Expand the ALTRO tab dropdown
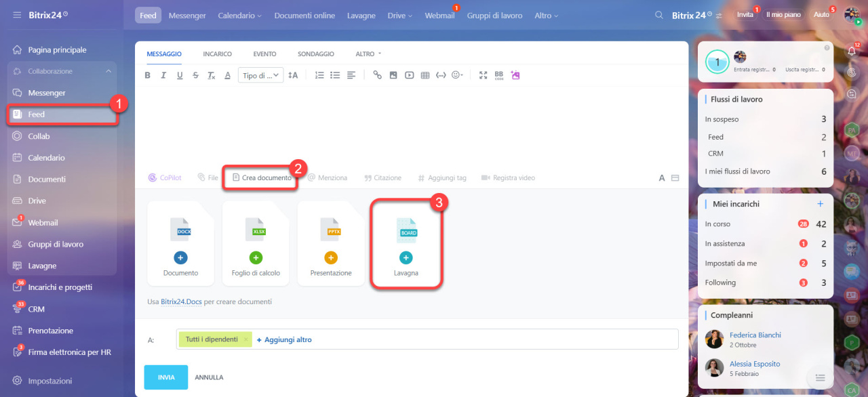The width and height of the screenshot is (868, 397). 368,54
